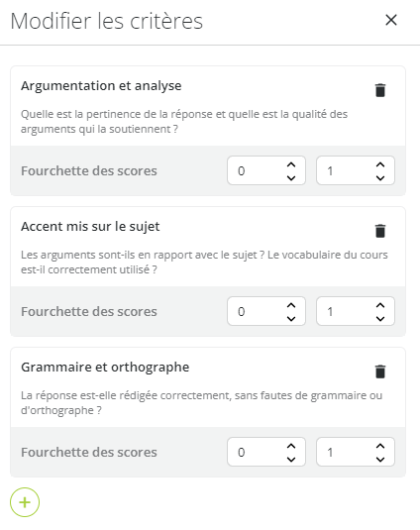
Task: Increase minimum score for Accent mis sur le sujet
Action: click(291, 305)
